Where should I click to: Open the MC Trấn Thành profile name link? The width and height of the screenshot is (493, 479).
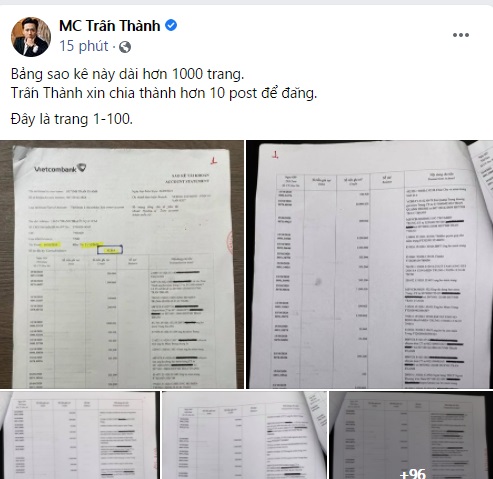(109, 26)
